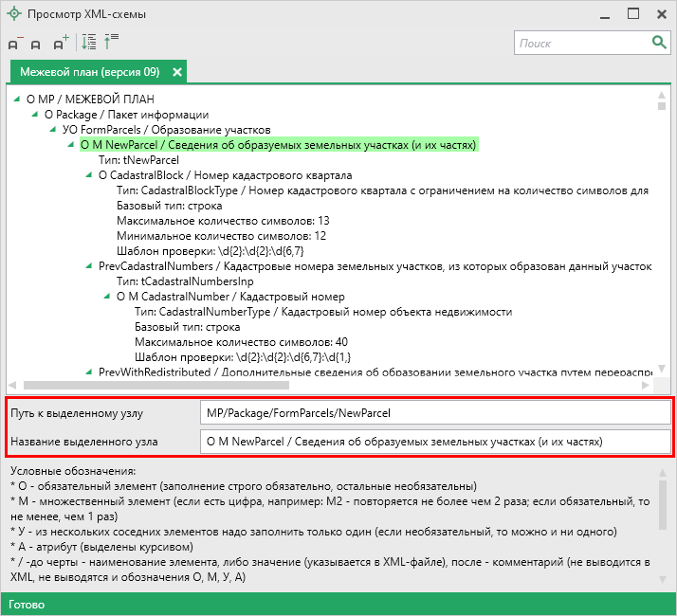The image size is (677, 616).
Task: Switch to the Межевой план (версия 09) tab
Action: pos(89,72)
